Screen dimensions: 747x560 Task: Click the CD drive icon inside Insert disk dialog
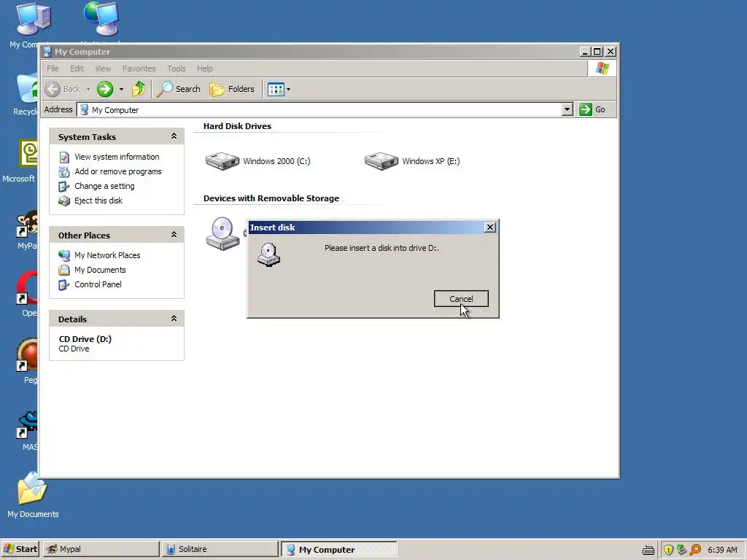tap(268, 254)
